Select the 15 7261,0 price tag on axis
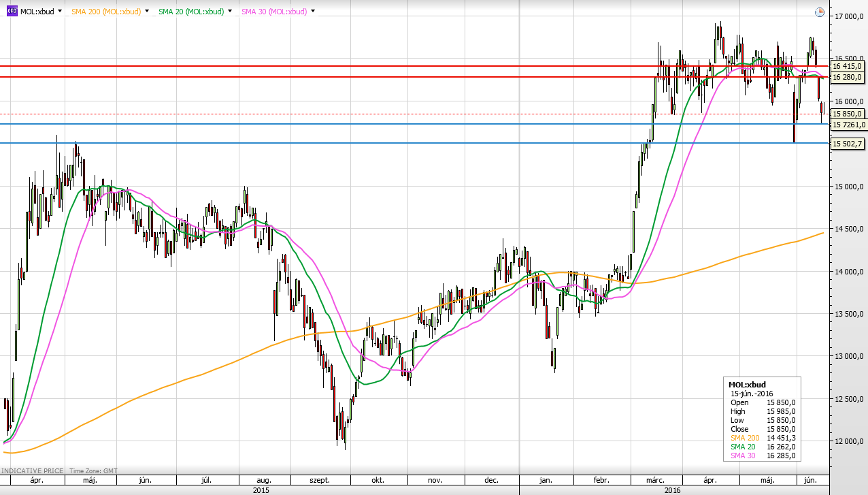This screenshot has height=495, width=868. [849, 124]
